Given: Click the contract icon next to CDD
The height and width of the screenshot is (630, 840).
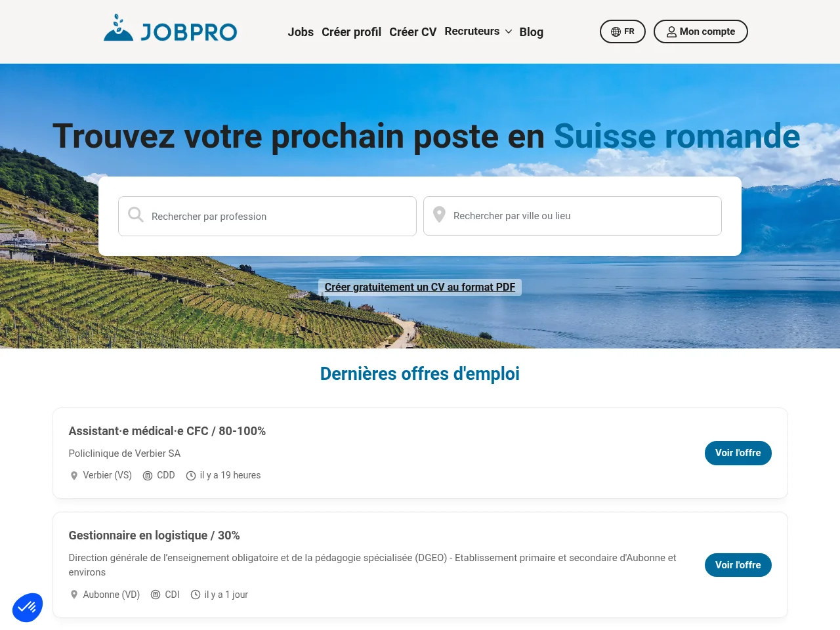Looking at the screenshot, I should pos(148,476).
